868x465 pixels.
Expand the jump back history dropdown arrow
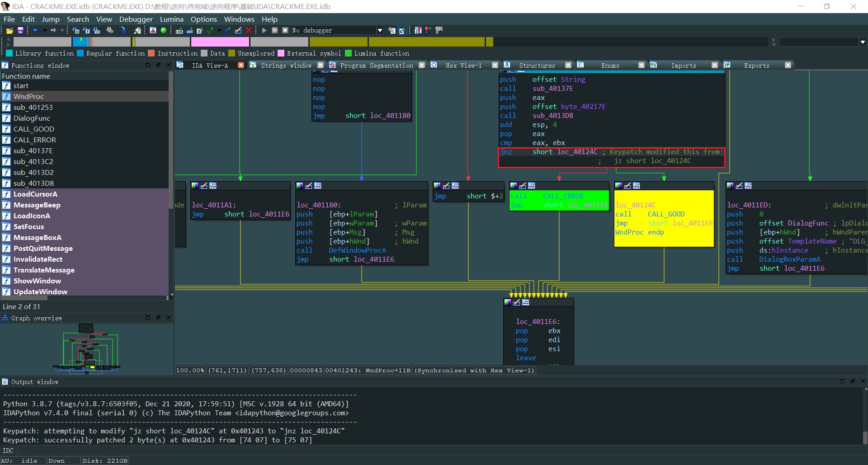(44, 30)
